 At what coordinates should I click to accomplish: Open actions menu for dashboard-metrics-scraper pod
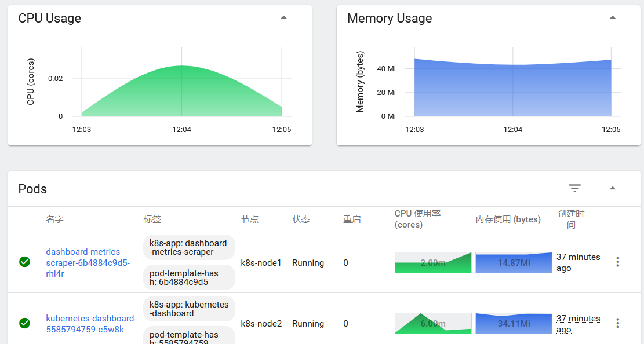click(x=617, y=262)
